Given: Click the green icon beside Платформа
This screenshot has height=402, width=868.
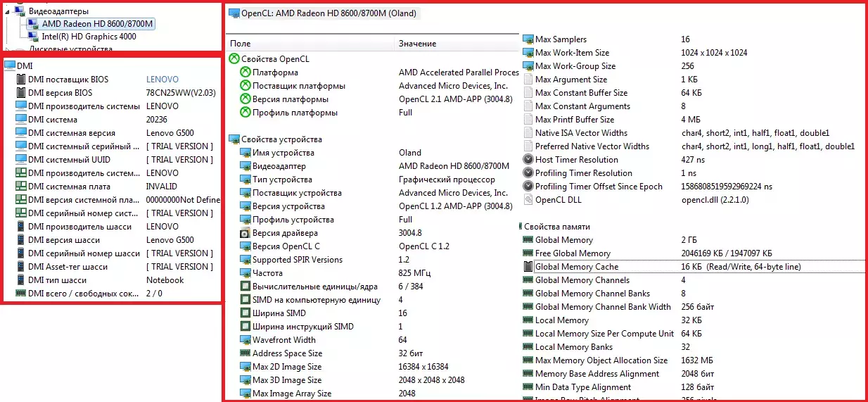Looking at the screenshot, I should (x=245, y=73).
